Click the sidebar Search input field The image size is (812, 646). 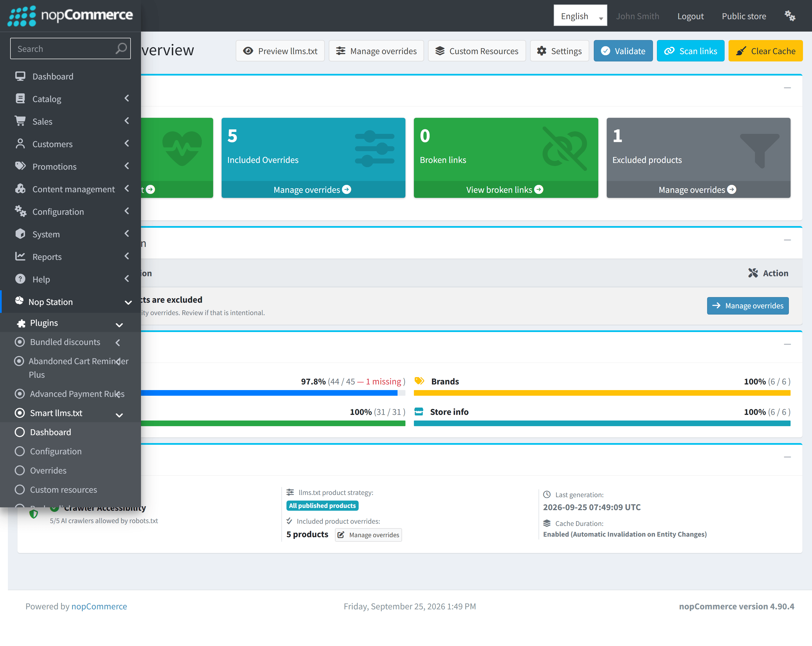[70, 48]
